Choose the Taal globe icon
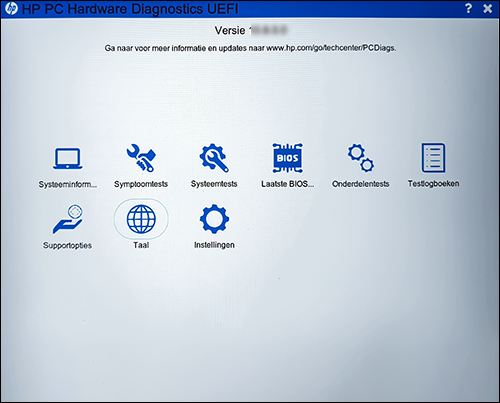The width and height of the screenshot is (500, 403). tap(141, 219)
